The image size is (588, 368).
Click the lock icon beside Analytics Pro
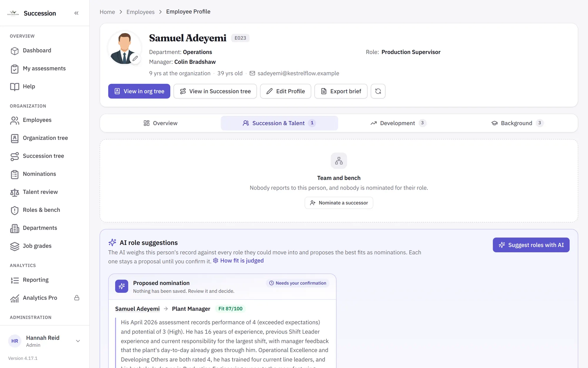click(77, 298)
